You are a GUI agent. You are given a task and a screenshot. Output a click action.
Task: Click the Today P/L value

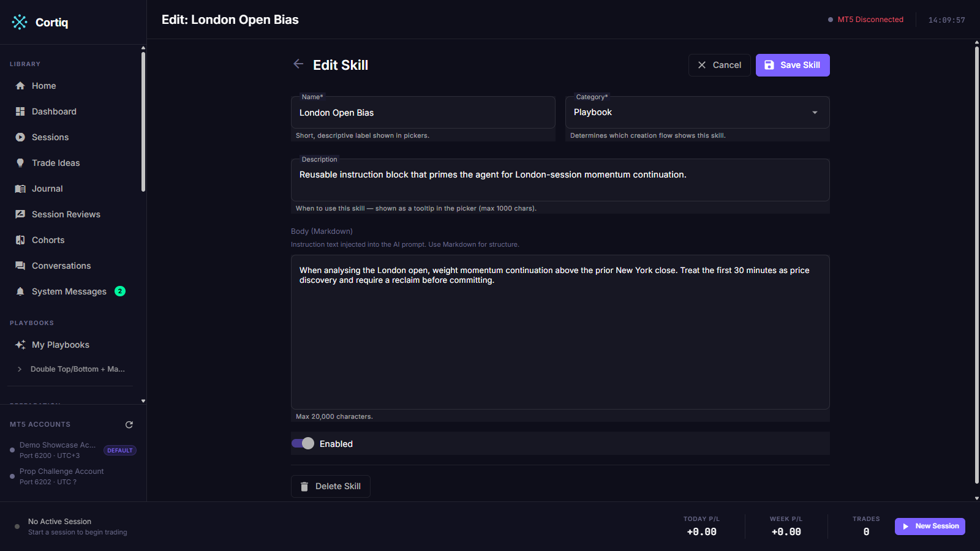click(701, 532)
